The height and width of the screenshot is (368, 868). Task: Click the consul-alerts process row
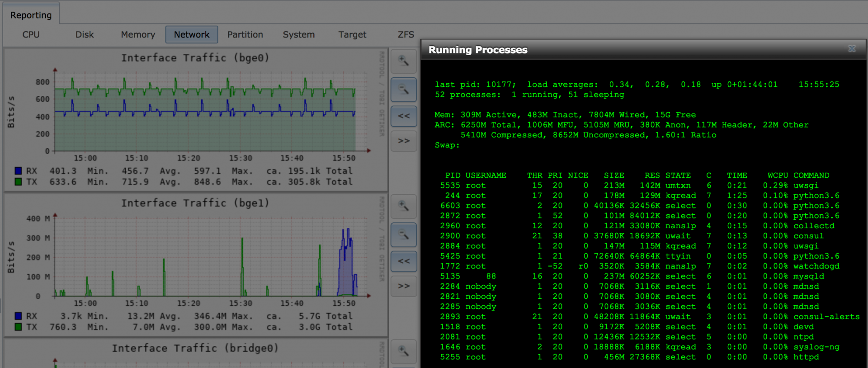pyautogui.click(x=650, y=316)
